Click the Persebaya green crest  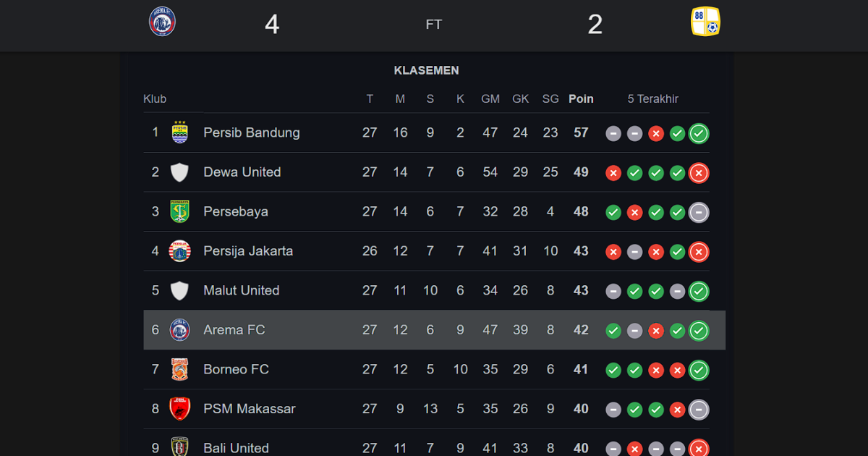[179, 211]
